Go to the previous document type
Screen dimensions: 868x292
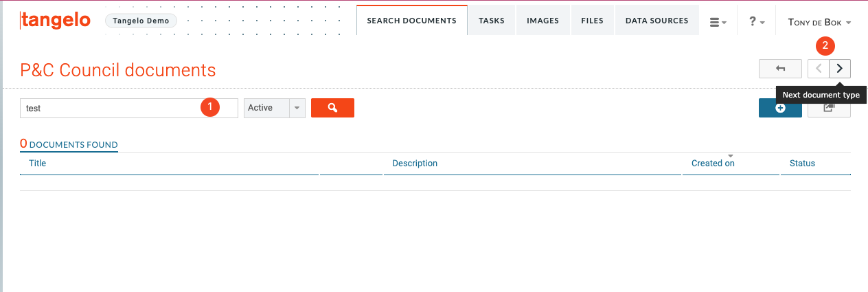[x=819, y=69]
